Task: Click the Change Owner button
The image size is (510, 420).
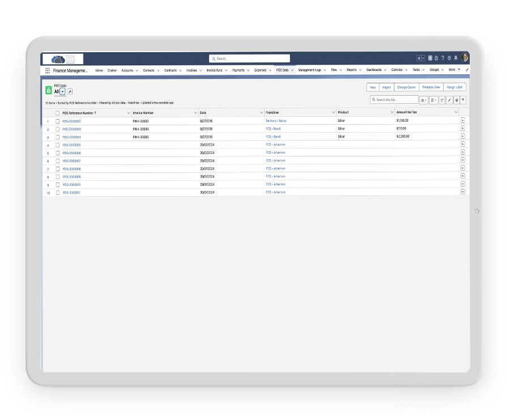Action: tap(406, 87)
